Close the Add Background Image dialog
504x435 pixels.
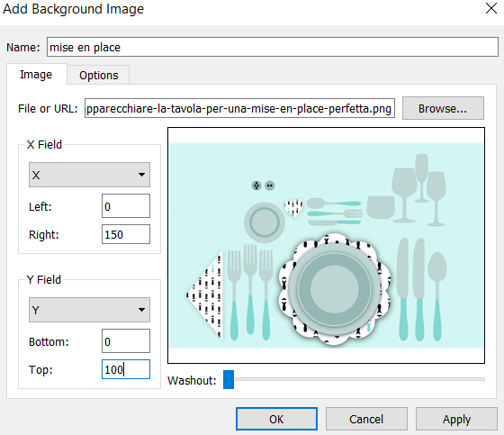[x=491, y=8]
